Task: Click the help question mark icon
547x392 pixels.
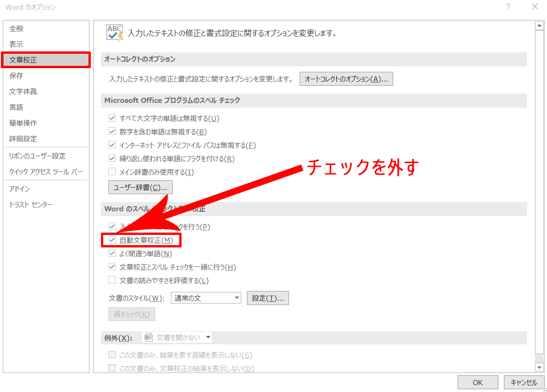Action: pyautogui.click(x=508, y=7)
